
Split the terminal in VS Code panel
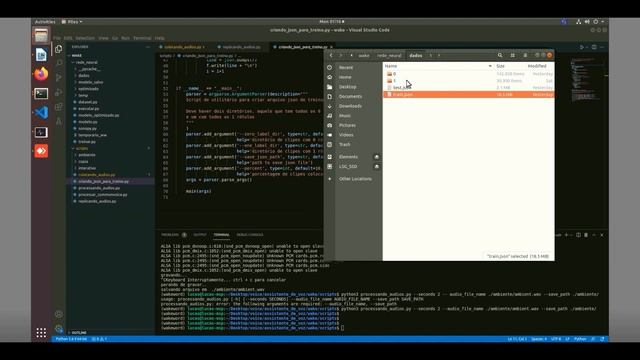(x=578, y=235)
